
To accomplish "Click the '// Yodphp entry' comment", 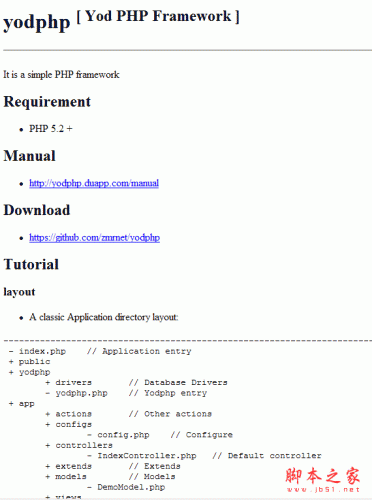I will tap(168, 393).
